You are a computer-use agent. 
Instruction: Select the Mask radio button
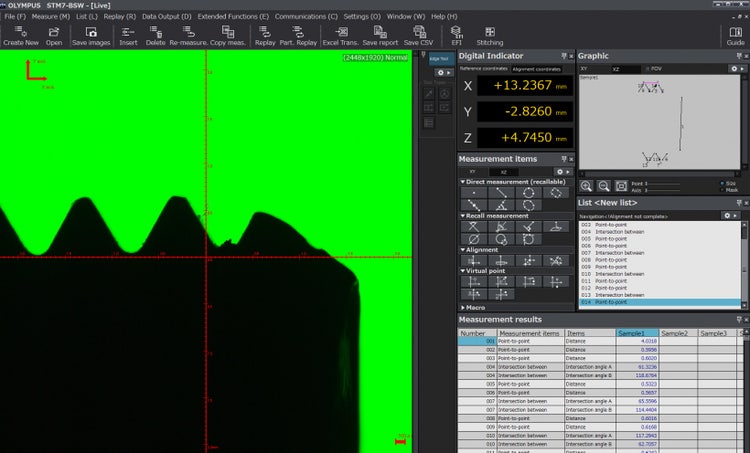(721, 189)
